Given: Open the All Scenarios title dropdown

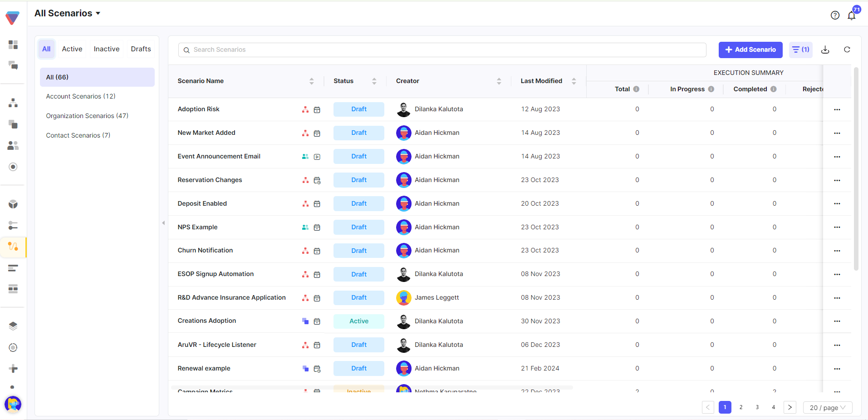Looking at the screenshot, I should (68, 13).
